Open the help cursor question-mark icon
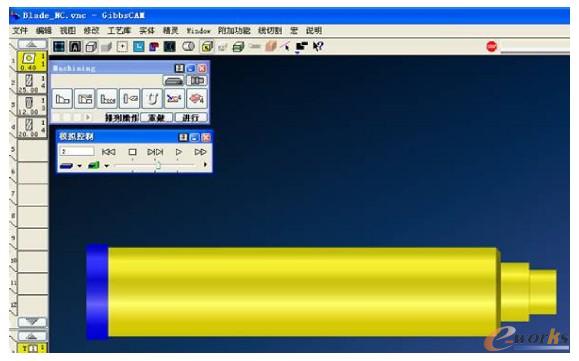The width and height of the screenshot is (579, 361). click(318, 47)
